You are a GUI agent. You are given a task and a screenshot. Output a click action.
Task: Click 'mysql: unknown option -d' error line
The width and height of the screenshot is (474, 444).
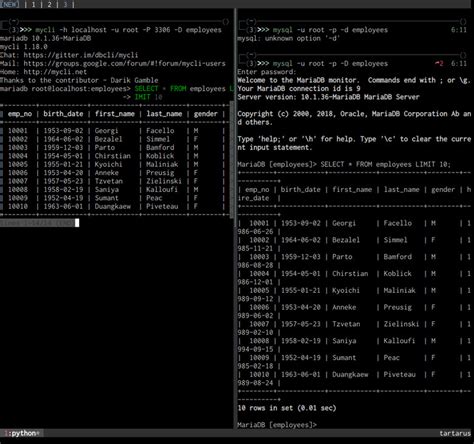(288, 38)
